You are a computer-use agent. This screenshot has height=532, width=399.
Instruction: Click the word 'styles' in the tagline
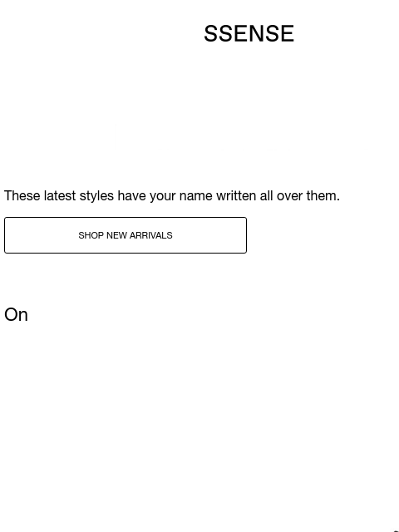96,196
